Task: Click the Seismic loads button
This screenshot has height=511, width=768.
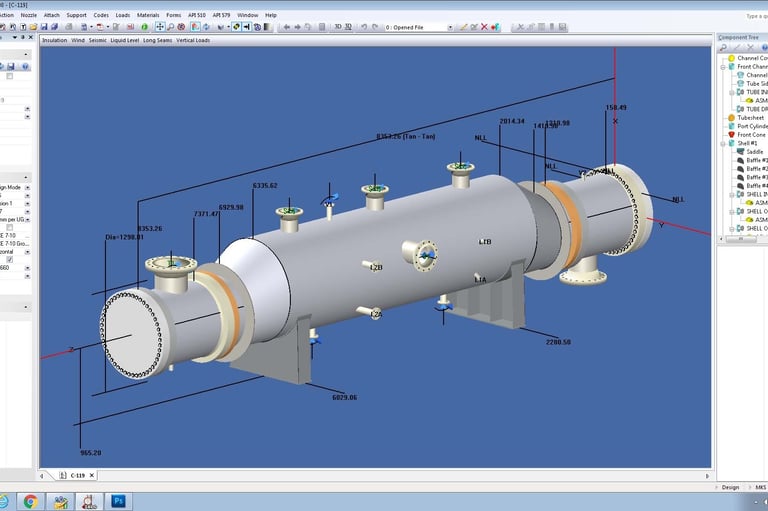Action: pyautogui.click(x=97, y=40)
